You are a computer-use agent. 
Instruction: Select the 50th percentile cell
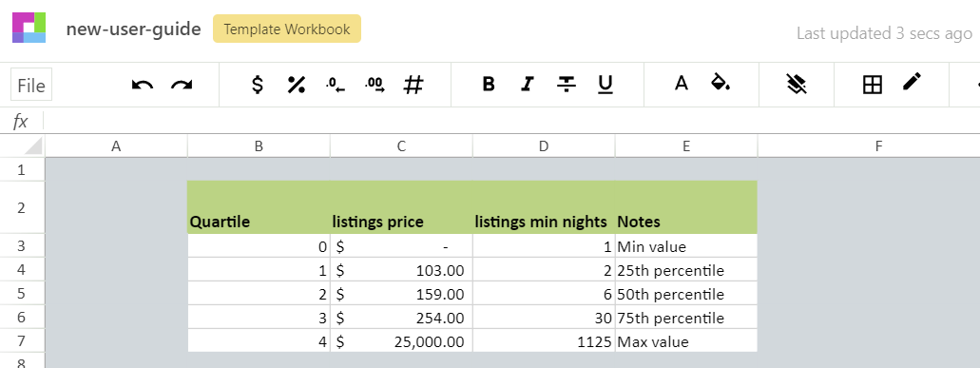[x=686, y=294]
